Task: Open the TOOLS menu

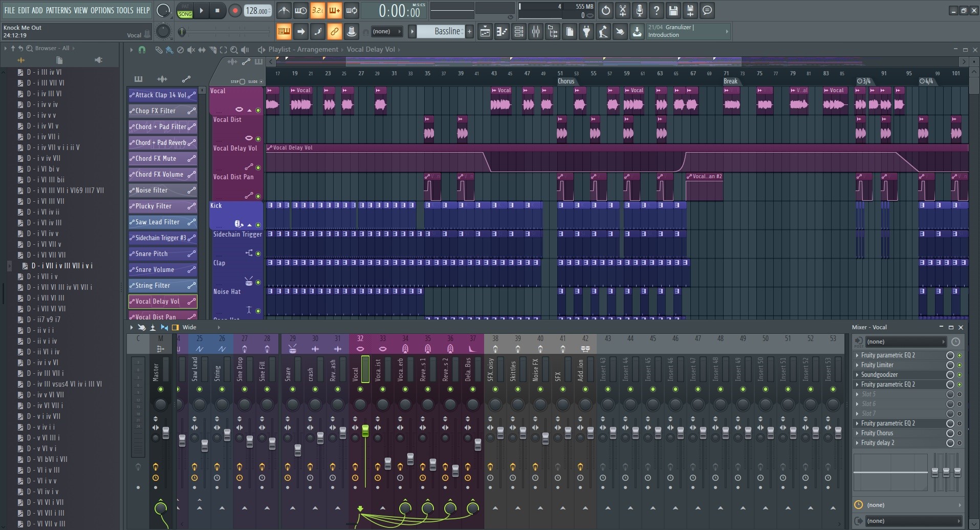Action: 124,10
